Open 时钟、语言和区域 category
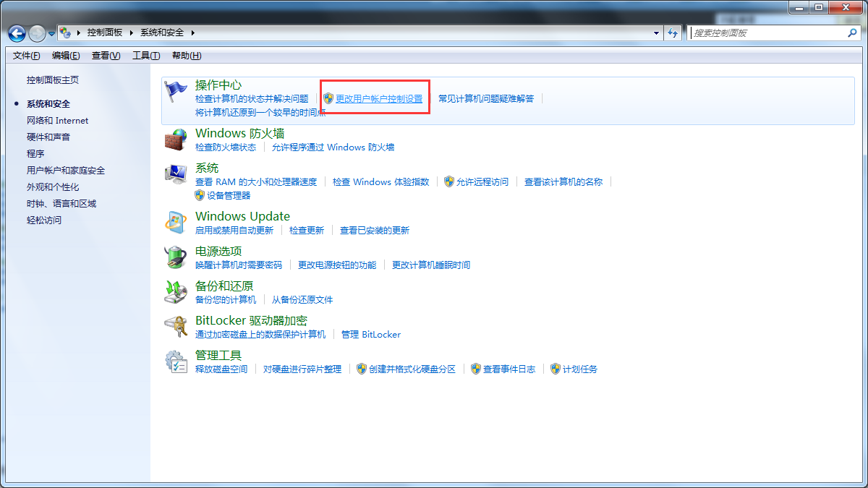 coord(61,204)
